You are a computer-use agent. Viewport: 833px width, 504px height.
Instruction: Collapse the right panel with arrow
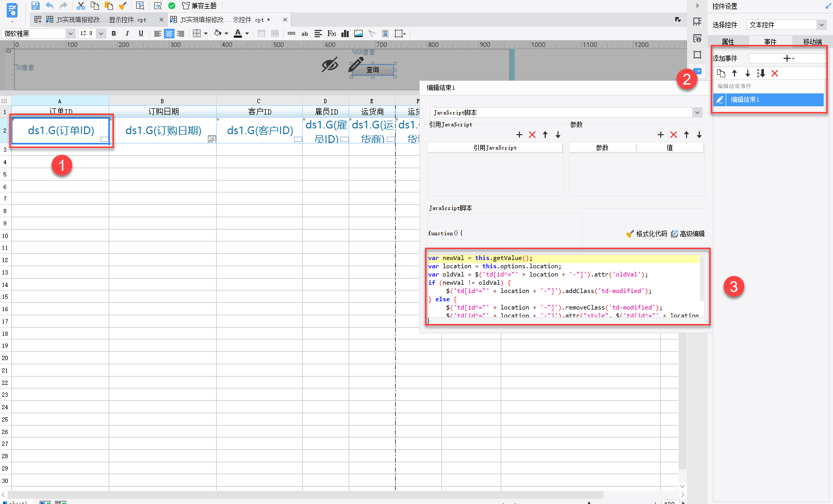[697, 6]
